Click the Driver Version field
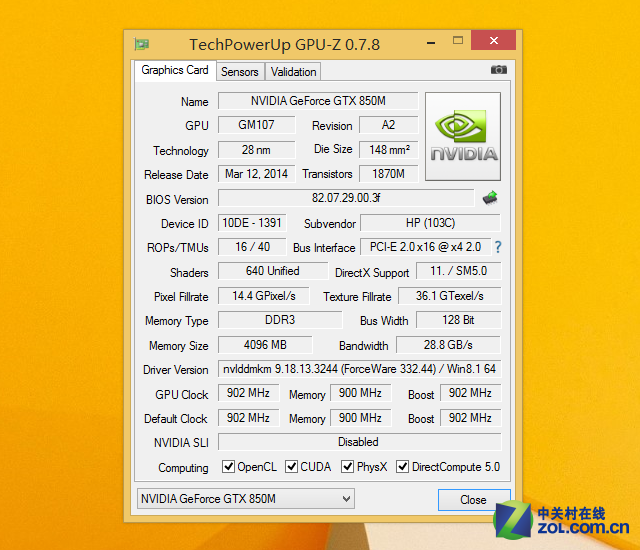640x550 pixels. (x=359, y=369)
